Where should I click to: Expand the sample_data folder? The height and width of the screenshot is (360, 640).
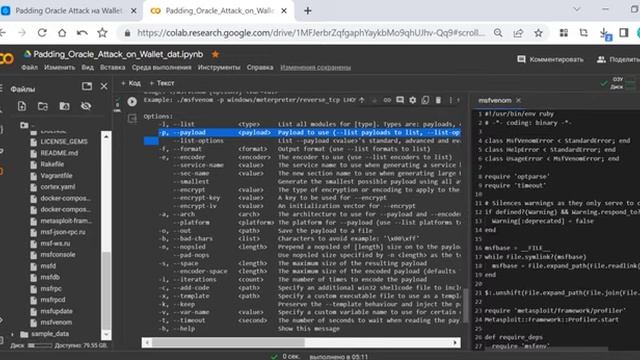coord(13,334)
